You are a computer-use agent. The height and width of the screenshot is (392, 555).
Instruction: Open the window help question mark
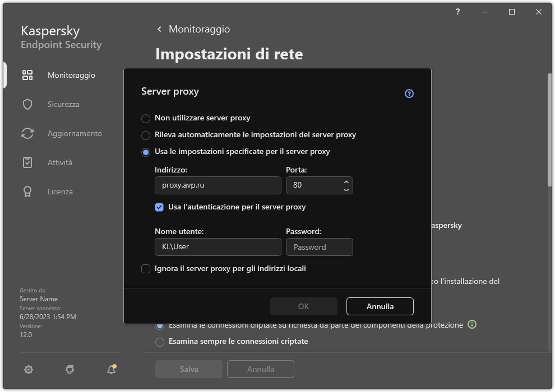pos(457,12)
